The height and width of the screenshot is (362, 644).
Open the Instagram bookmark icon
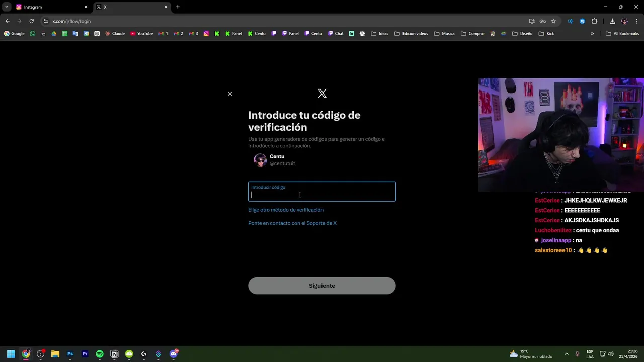click(x=206, y=34)
